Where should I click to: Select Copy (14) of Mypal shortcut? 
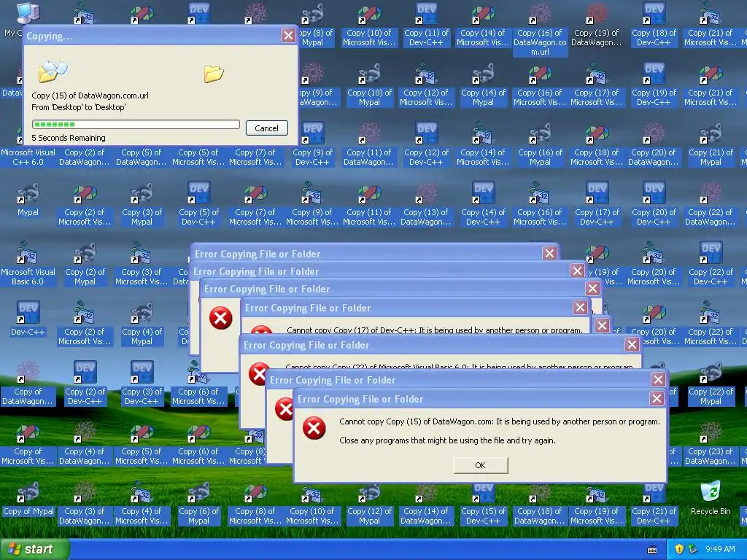(483, 85)
